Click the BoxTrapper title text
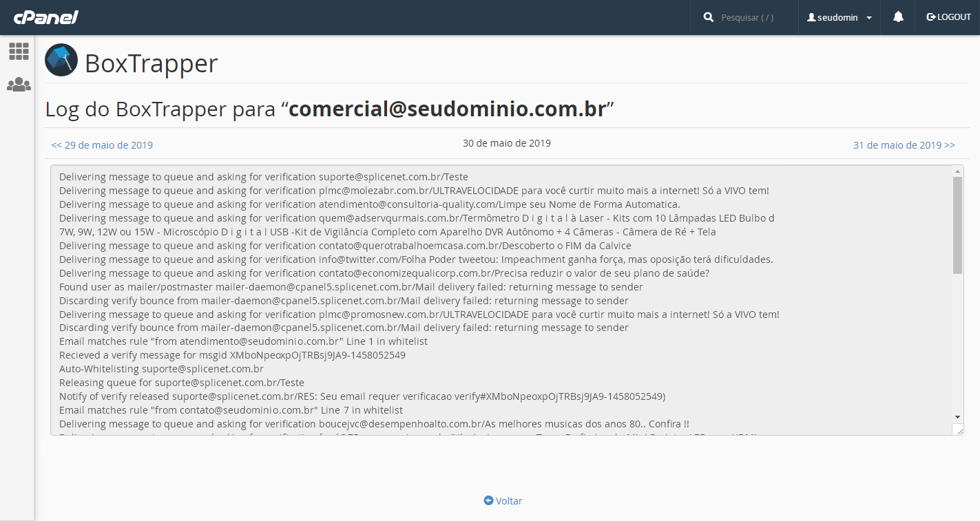This screenshot has height=521, width=980. coord(152,63)
